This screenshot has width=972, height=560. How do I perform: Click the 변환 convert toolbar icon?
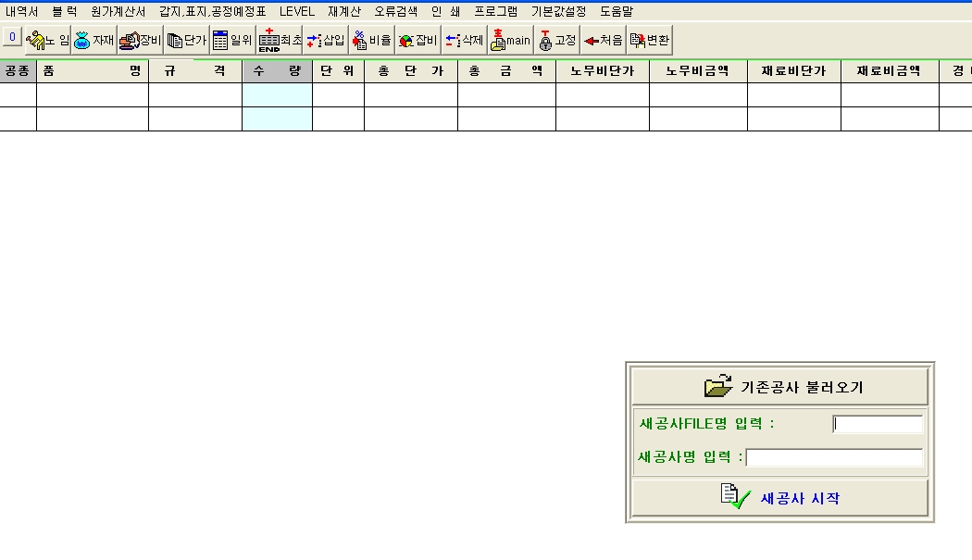coord(650,41)
